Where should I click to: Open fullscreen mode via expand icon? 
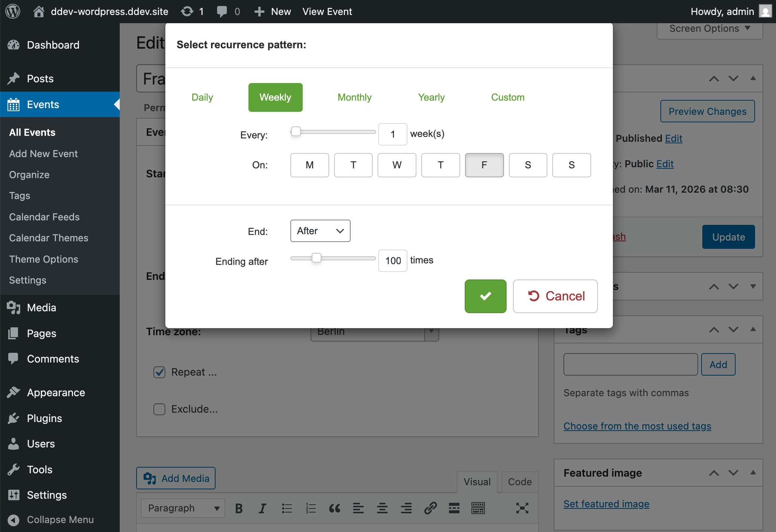(522, 508)
